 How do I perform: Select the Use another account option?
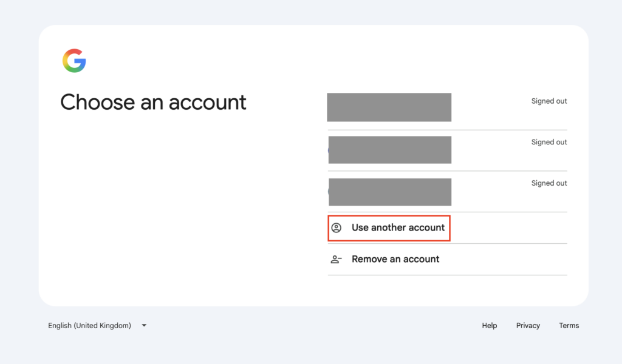tap(448, 227)
